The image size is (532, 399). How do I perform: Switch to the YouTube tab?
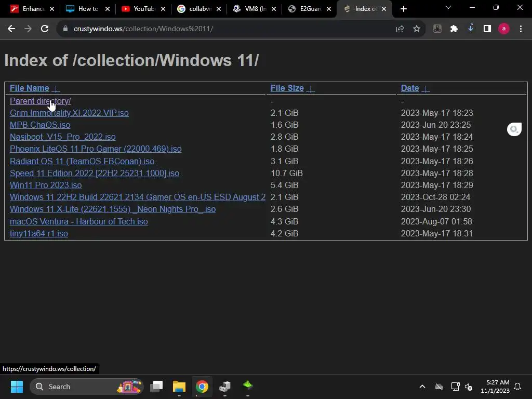pos(139,9)
